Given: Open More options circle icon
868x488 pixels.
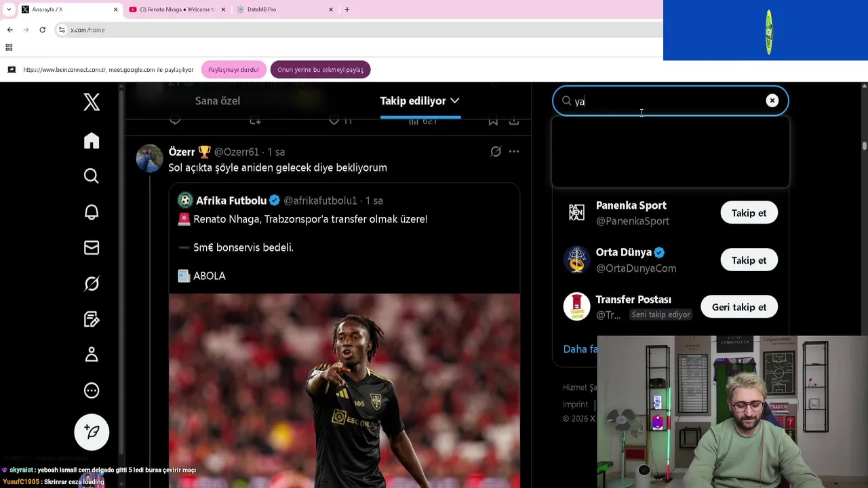Looking at the screenshot, I should pyautogui.click(x=92, y=390).
